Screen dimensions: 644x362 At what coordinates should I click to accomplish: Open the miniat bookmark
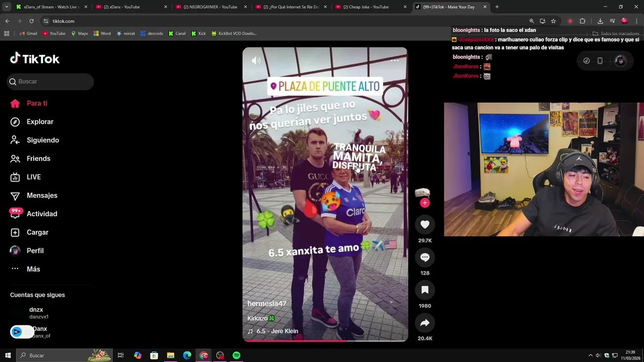click(126, 34)
